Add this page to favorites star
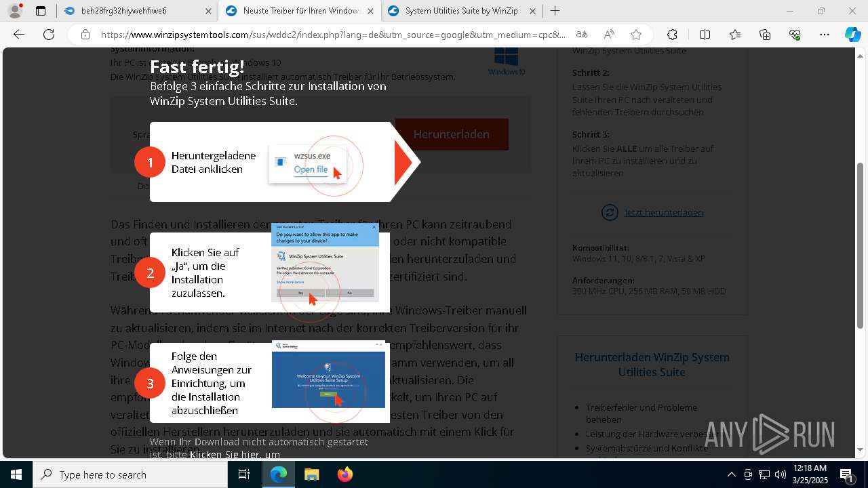 [635, 35]
